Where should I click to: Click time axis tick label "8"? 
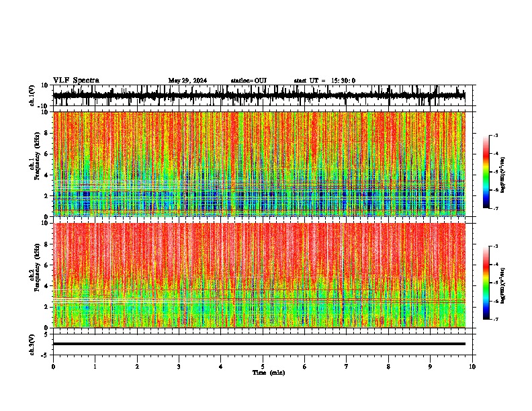[x=388, y=367]
